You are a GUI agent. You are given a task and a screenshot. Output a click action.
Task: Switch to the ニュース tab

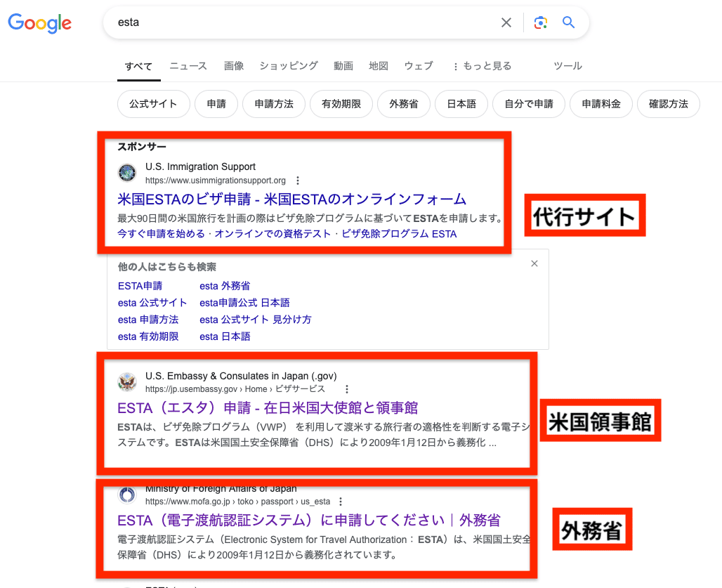[188, 66]
